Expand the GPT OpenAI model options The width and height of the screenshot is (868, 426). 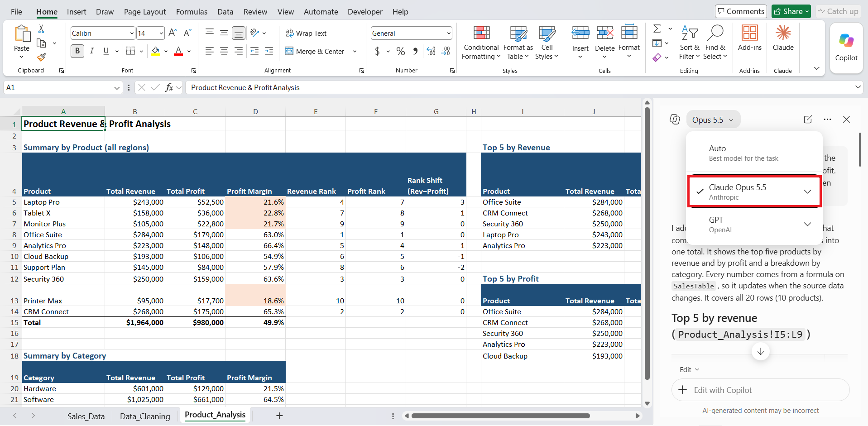807,224
